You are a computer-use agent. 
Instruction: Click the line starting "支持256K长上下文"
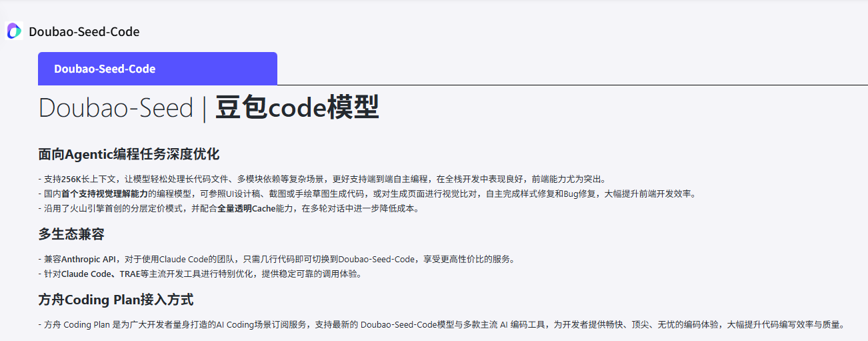coord(322,179)
